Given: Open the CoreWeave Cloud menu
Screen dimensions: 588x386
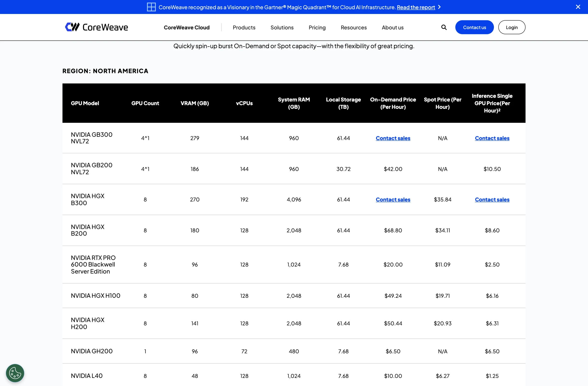Looking at the screenshot, I should [186, 27].
